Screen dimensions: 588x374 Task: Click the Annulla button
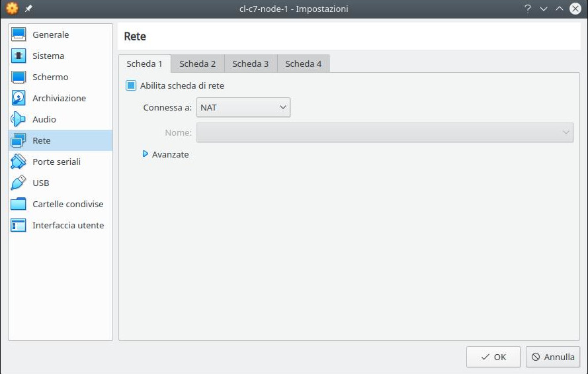pyautogui.click(x=553, y=357)
